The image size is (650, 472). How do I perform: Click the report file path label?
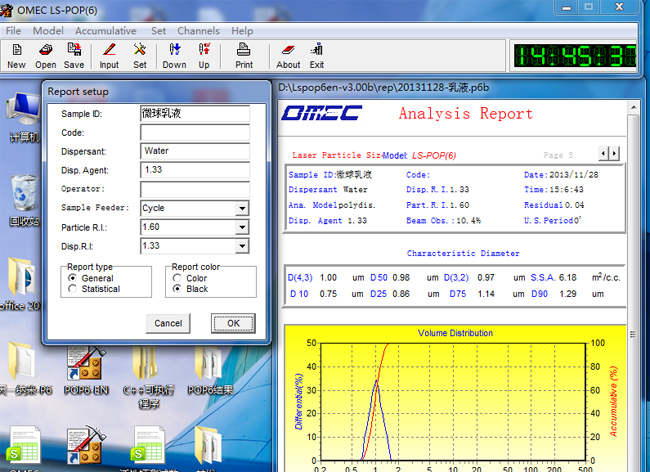click(383, 88)
